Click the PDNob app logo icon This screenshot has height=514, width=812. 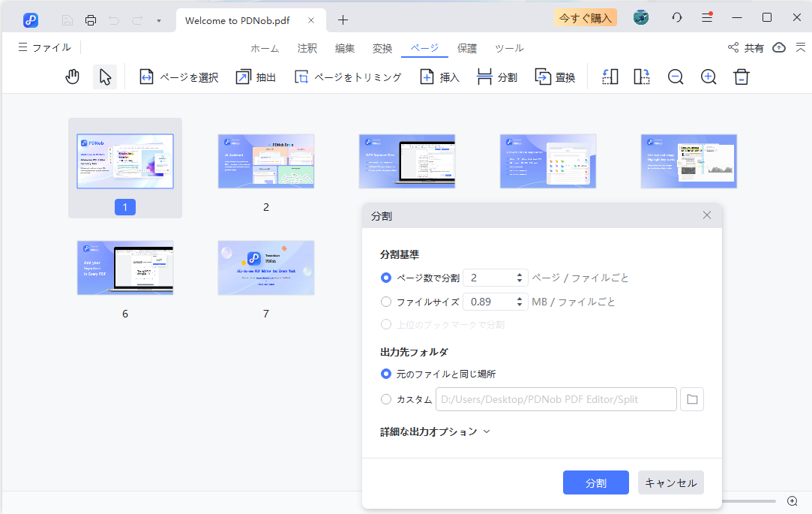pos(31,20)
